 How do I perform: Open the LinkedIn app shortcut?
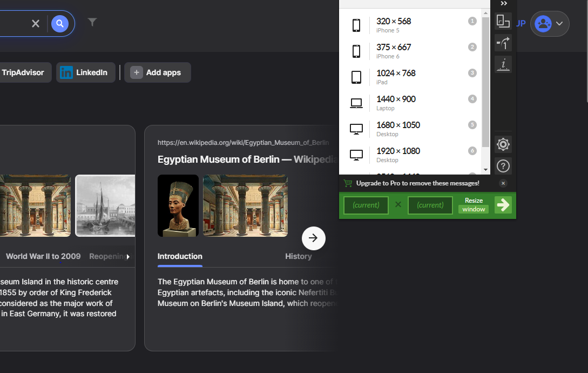85,72
